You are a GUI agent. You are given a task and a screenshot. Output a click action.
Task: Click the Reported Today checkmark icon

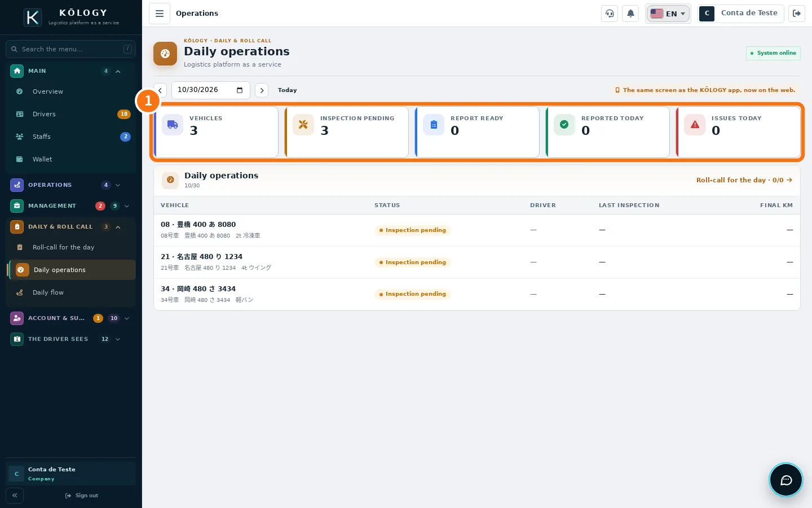pyautogui.click(x=564, y=125)
